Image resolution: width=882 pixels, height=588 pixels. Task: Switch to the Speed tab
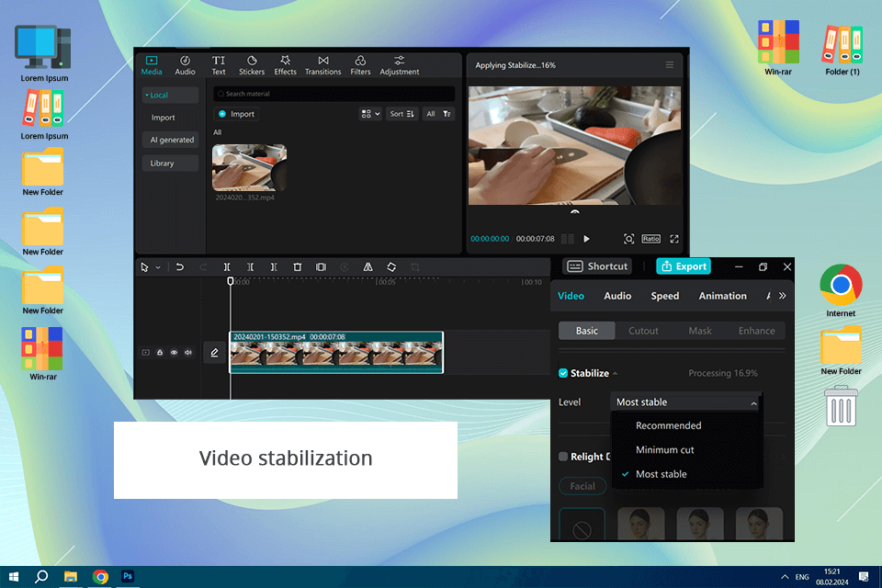click(664, 296)
